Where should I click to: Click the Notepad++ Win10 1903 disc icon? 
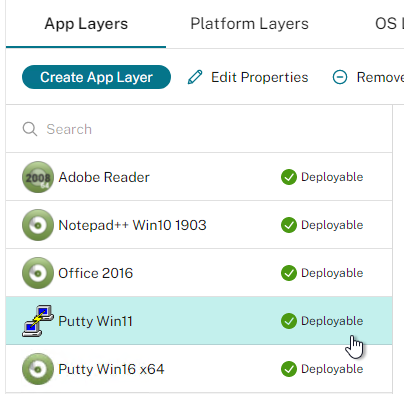(38, 225)
